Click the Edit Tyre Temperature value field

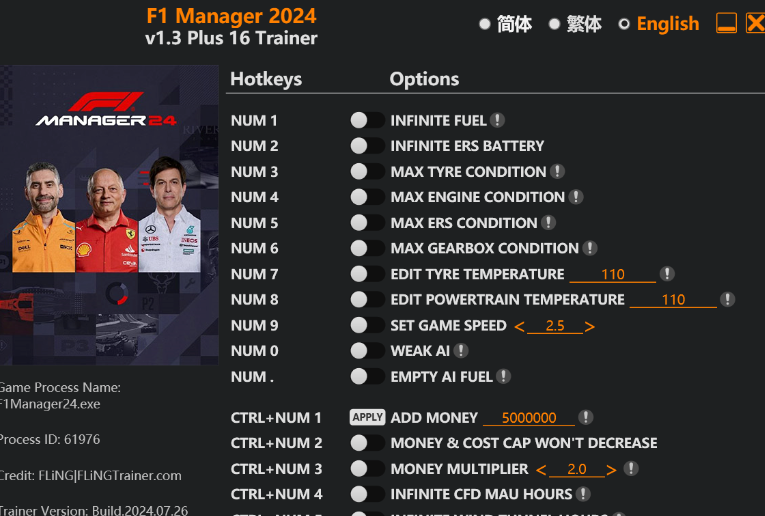click(x=613, y=275)
